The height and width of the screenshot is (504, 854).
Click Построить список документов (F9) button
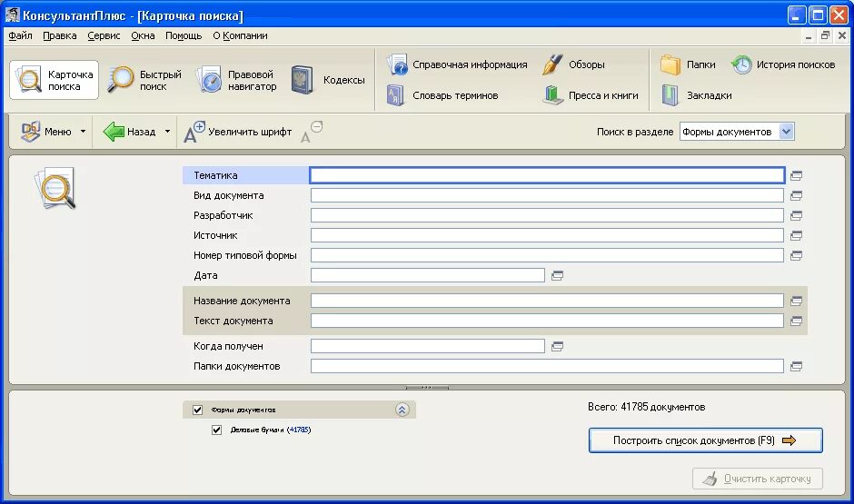(x=705, y=440)
